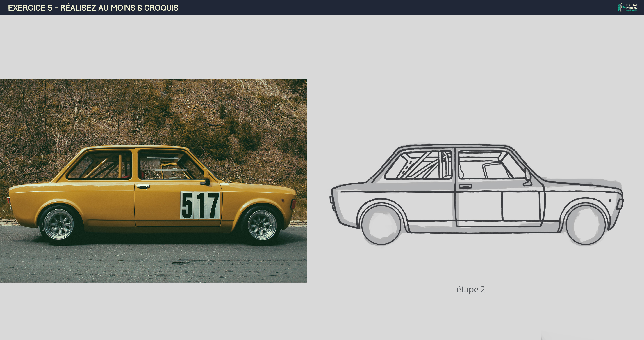The width and height of the screenshot is (644, 340).
Task: Click the 'Digital Painting School' logo text
Action: (x=632, y=7)
